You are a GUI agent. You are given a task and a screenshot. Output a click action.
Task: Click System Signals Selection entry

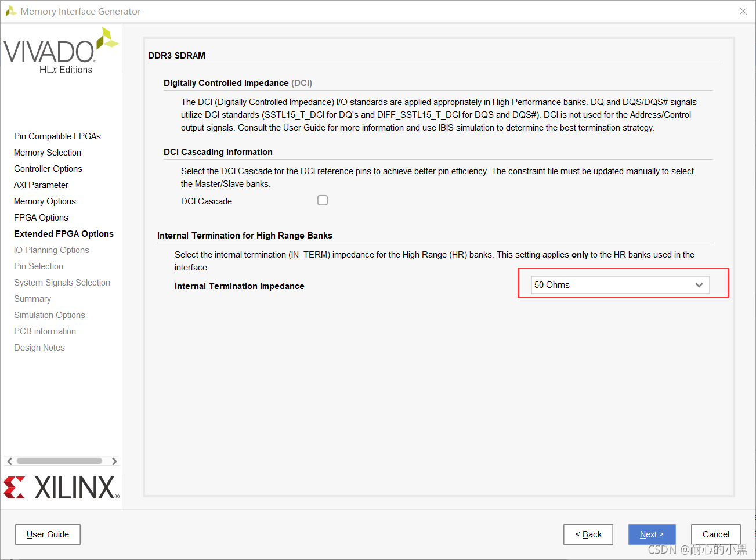coord(62,283)
